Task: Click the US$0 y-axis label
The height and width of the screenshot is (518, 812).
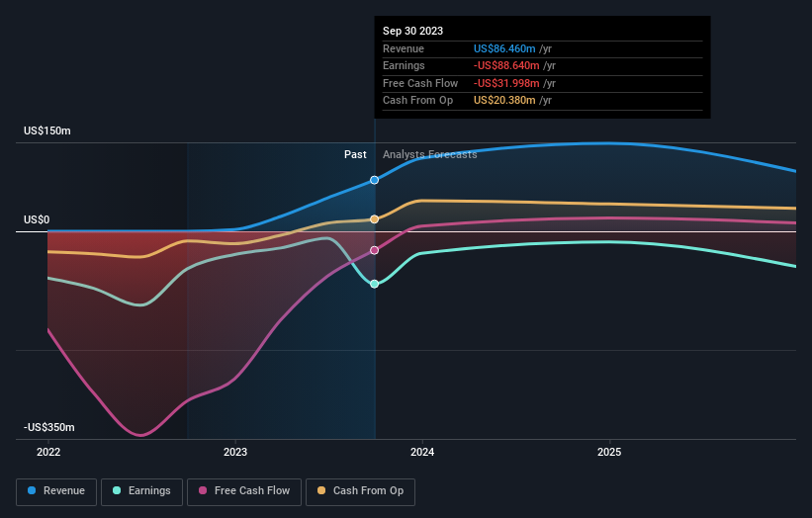Action: [x=37, y=219]
